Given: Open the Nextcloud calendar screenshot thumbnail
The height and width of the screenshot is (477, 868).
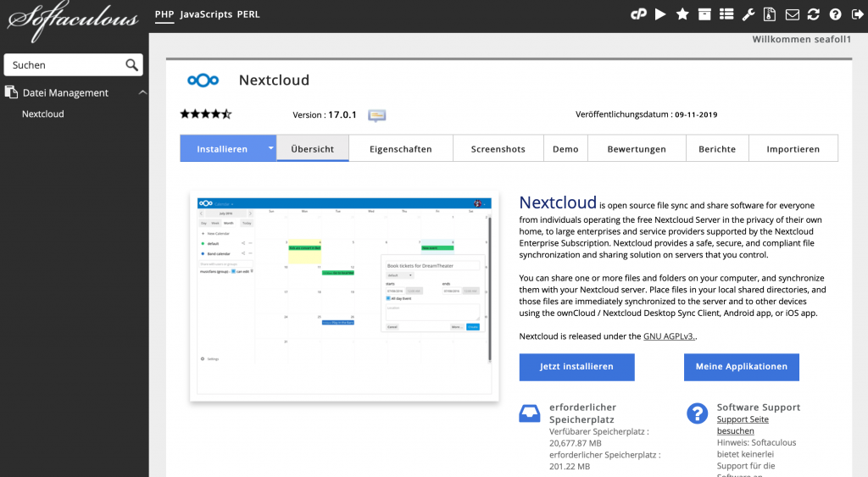Looking at the screenshot, I should pyautogui.click(x=344, y=296).
